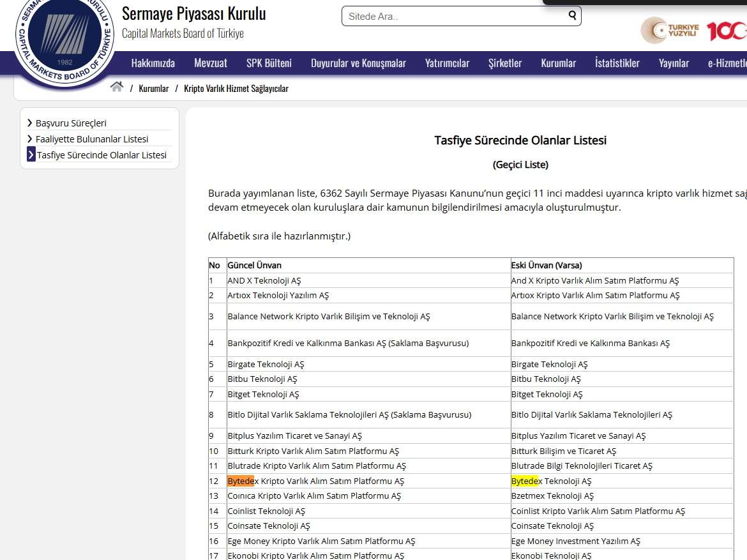Image resolution: width=747 pixels, height=560 pixels.
Task: Go to Kurumlar breadcrumb link
Action: point(153,89)
